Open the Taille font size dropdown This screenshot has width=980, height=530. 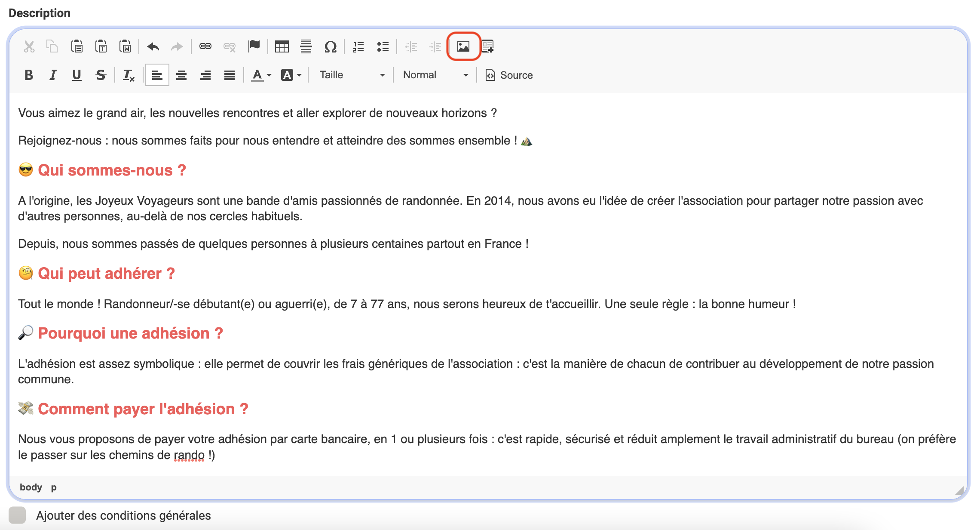point(352,75)
